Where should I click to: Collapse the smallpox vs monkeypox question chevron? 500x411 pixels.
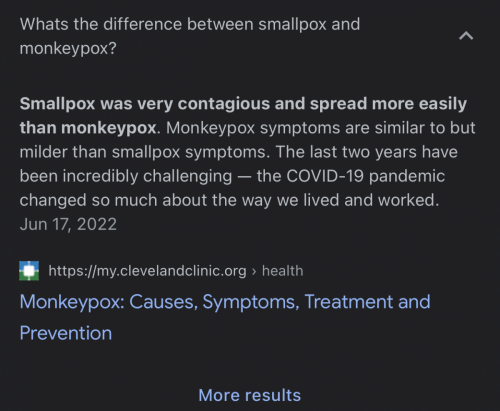point(466,36)
